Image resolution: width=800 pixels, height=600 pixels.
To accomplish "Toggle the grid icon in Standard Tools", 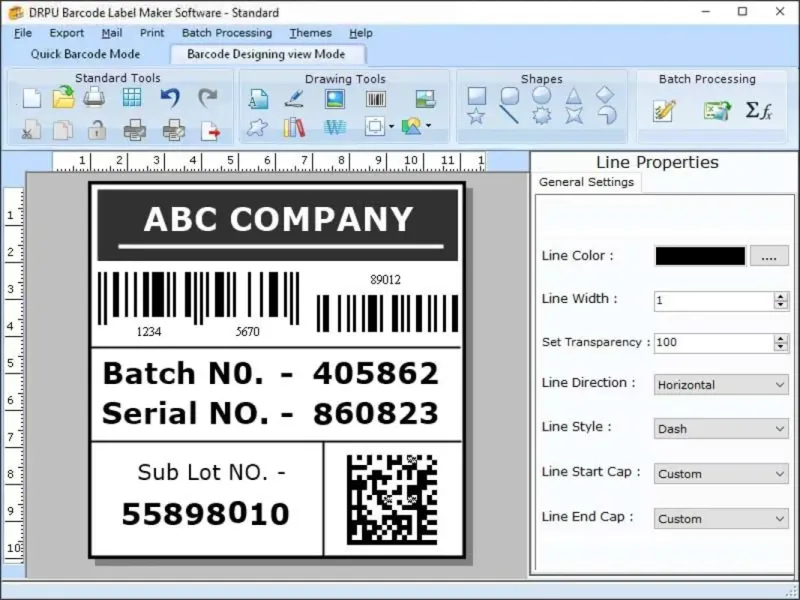I will [132, 97].
